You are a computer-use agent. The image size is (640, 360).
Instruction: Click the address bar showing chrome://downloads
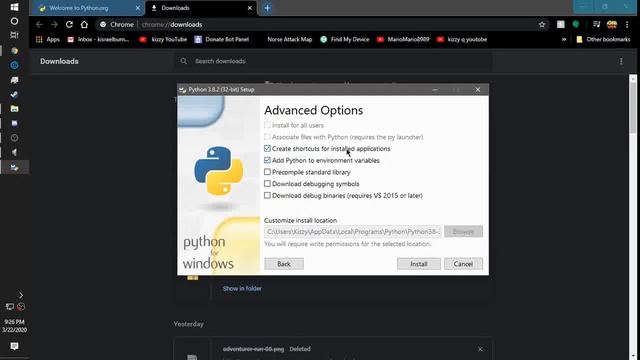tap(318, 24)
